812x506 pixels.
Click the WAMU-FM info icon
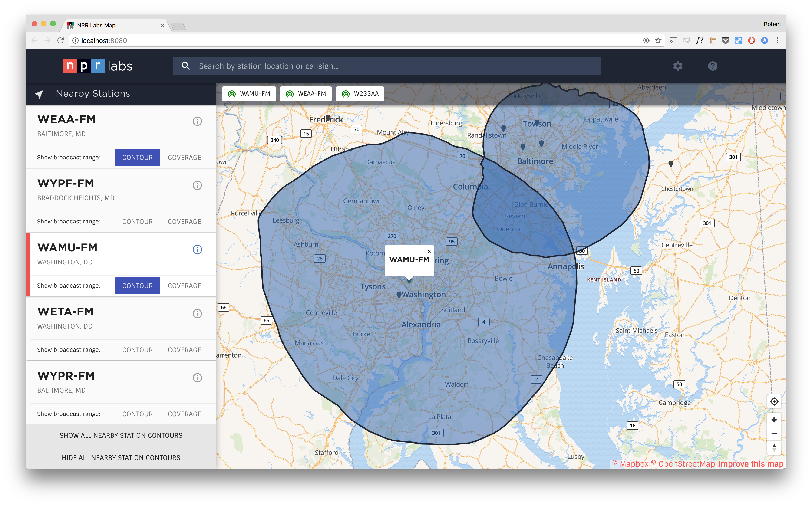(197, 249)
